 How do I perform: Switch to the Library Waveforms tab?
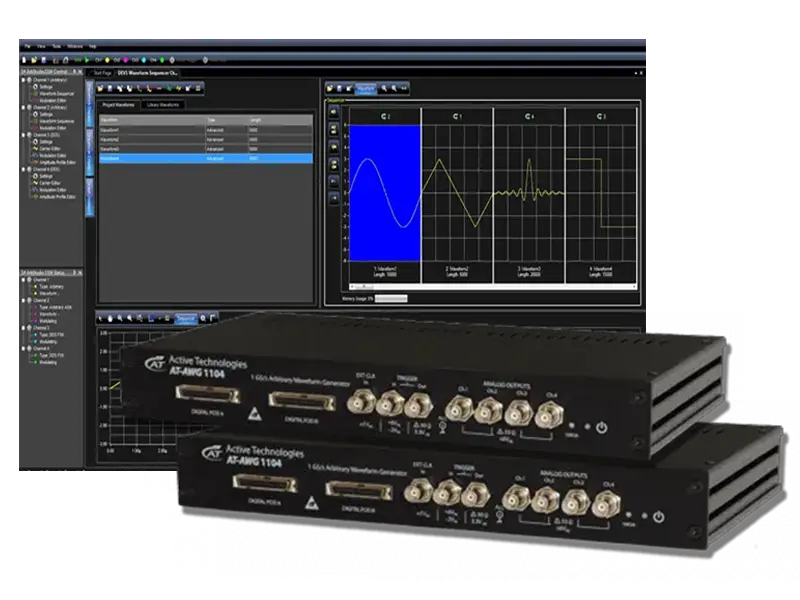coord(163,105)
